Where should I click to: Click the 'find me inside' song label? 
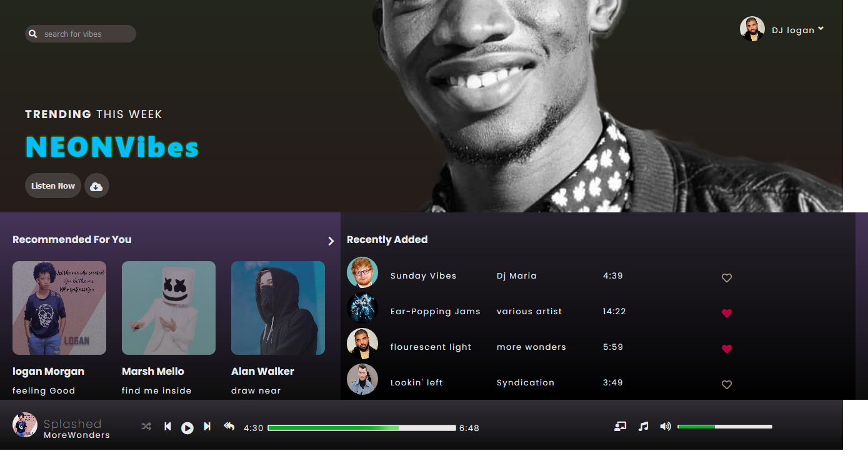[157, 390]
